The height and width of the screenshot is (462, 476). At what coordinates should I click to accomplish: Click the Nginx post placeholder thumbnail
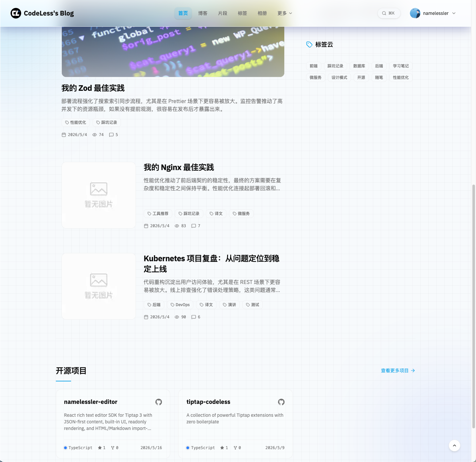[x=99, y=195]
